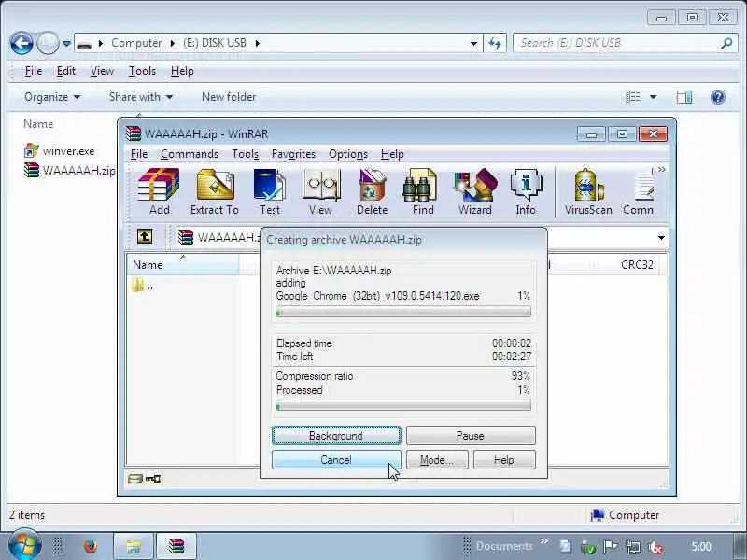Click the file progress bar for Google Chrome exe
Screen dimensions: 747x560
(x=403, y=313)
